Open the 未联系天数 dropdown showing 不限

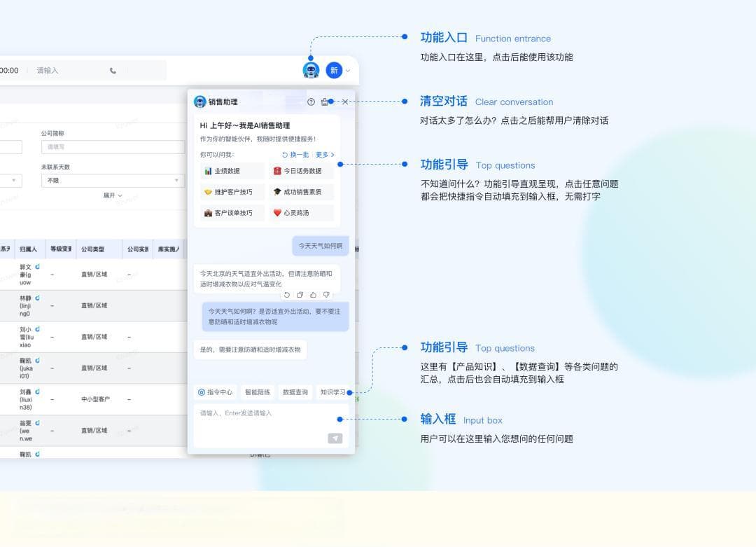click(113, 181)
